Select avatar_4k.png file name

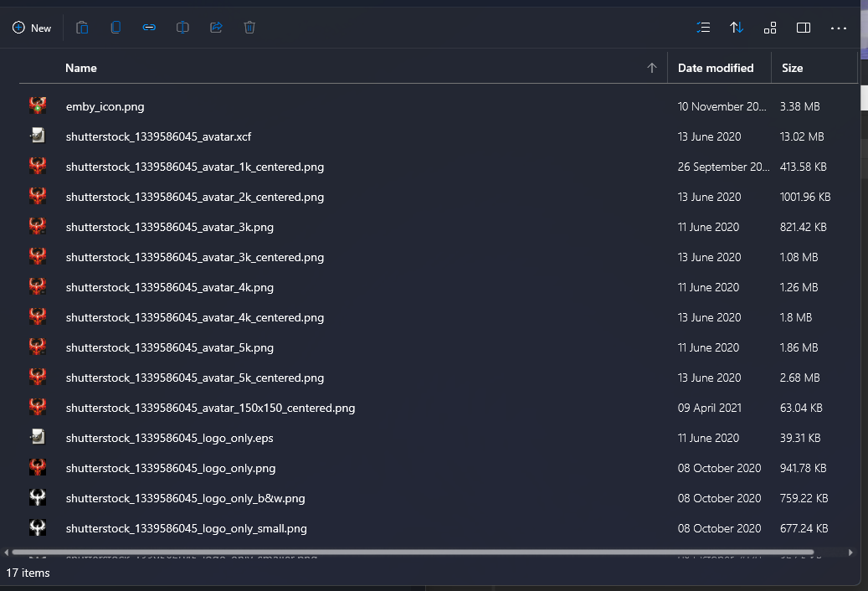coord(170,288)
